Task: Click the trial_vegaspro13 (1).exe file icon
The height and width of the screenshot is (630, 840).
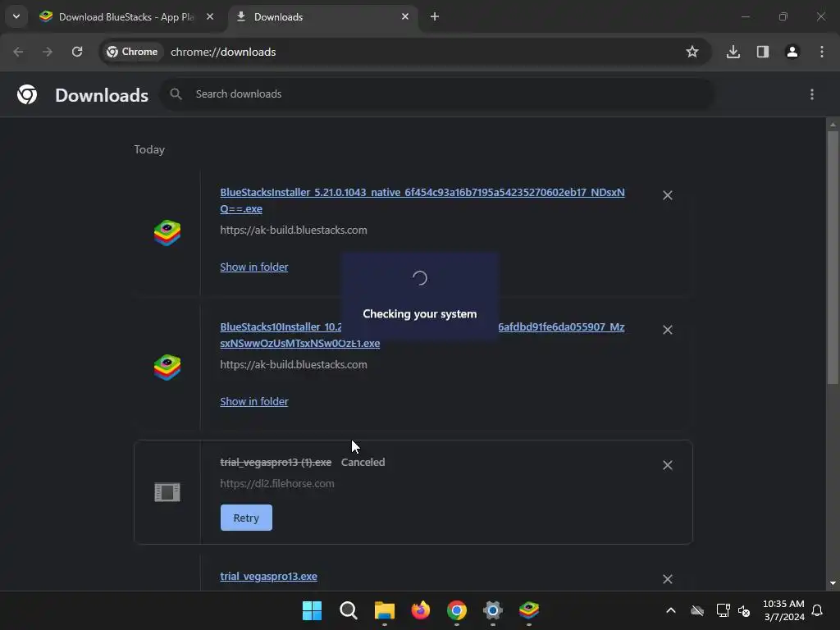Action: [167, 492]
